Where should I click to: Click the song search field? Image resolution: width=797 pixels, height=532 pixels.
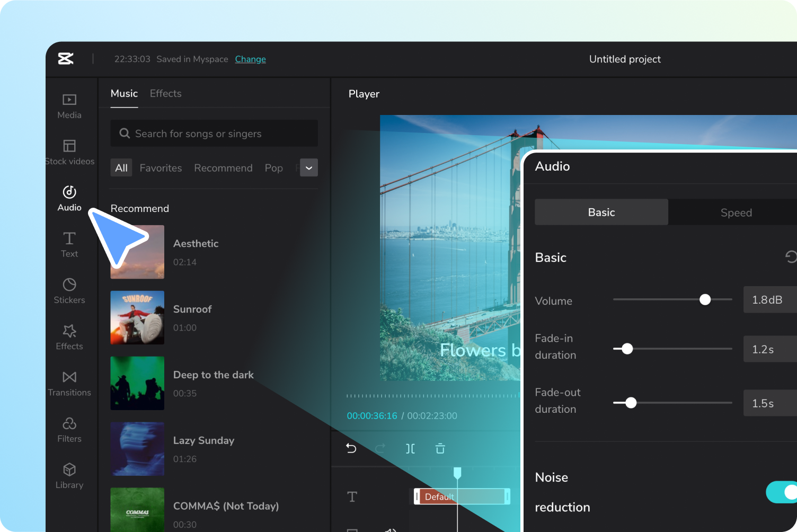coord(214,134)
